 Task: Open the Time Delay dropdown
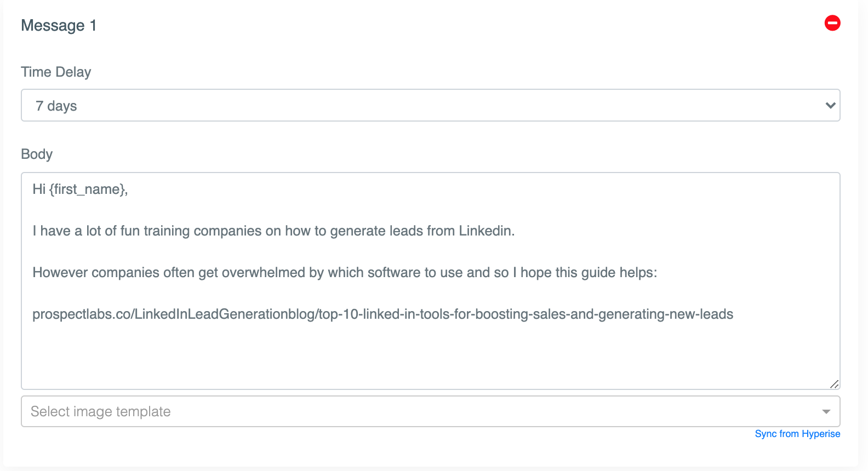(x=431, y=105)
